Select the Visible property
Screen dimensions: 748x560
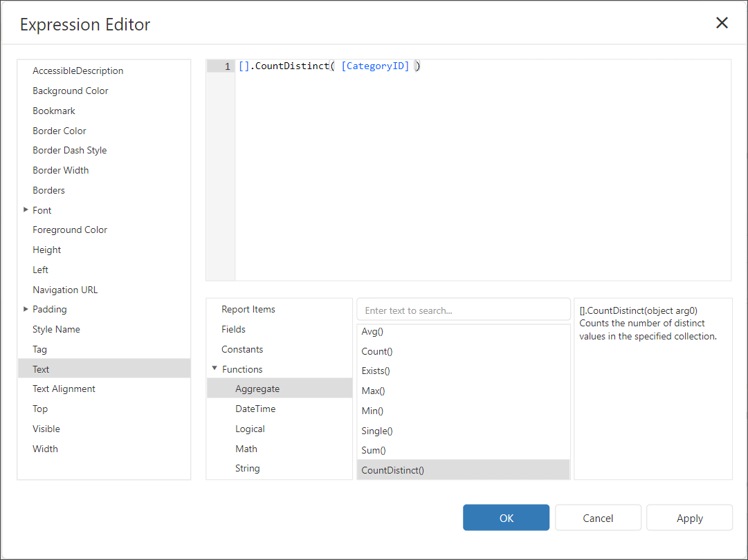(x=104, y=429)
